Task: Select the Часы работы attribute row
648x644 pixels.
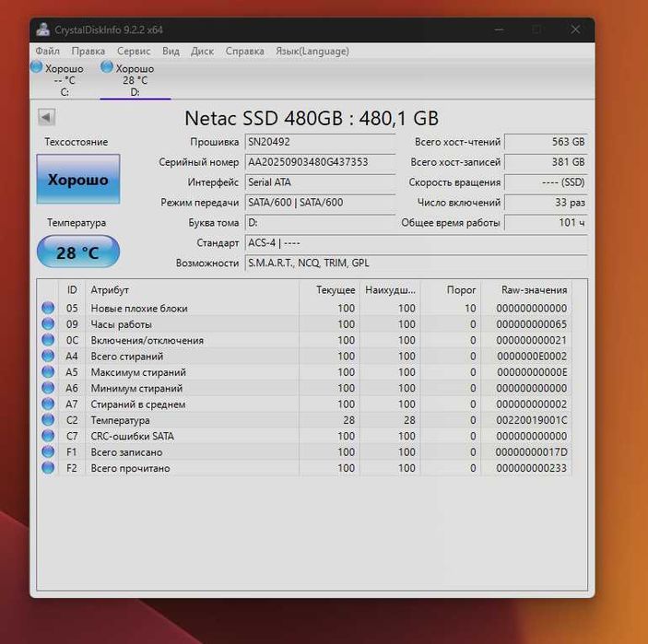Action: 304,324
